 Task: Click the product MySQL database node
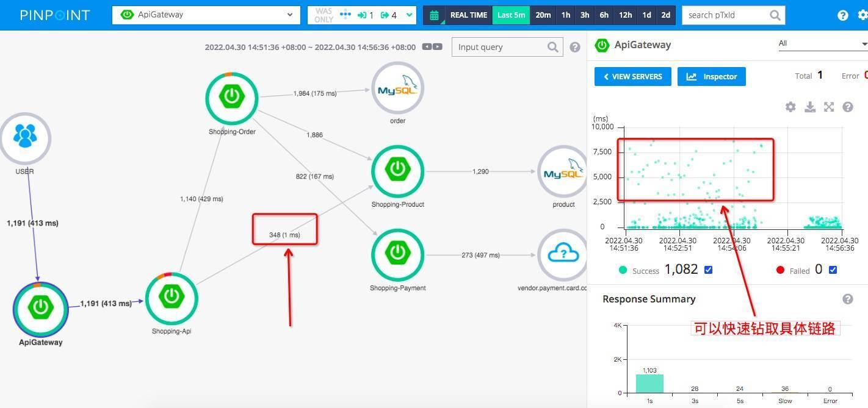click(x=563, y=171)
